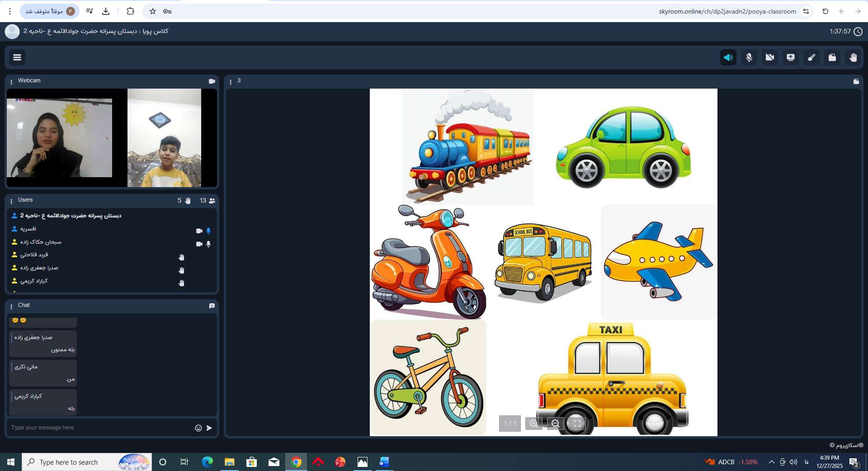Focus the chat message input field
Image resolution: width=868 pixels, height=471 pixels.
coord(100,428)
